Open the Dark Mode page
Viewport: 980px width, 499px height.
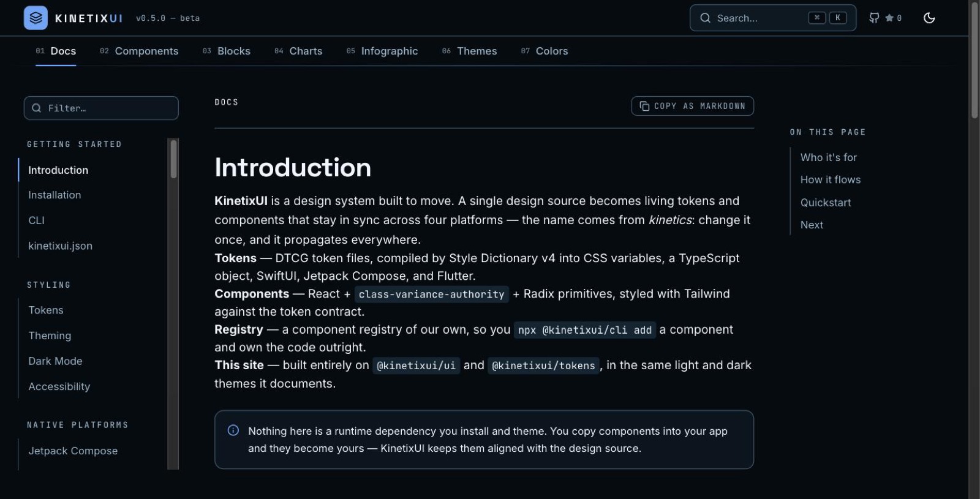pyautogui.click(x=55, y=361)
